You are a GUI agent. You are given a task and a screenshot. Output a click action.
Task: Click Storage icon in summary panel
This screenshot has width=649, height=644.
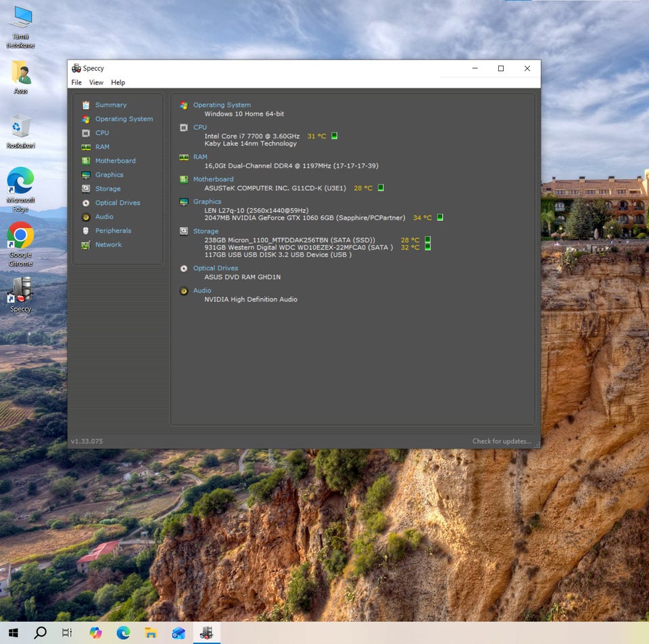coord(184,231)
